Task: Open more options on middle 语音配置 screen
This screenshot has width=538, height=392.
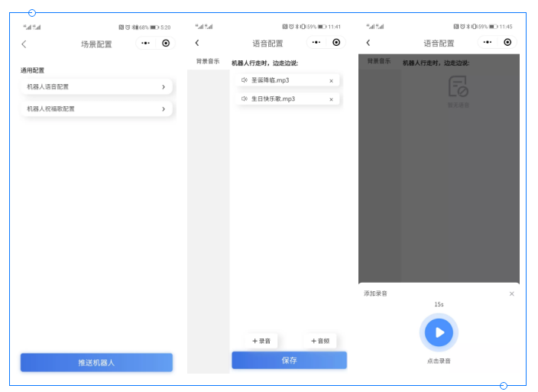Action: [x=316, y=43]
